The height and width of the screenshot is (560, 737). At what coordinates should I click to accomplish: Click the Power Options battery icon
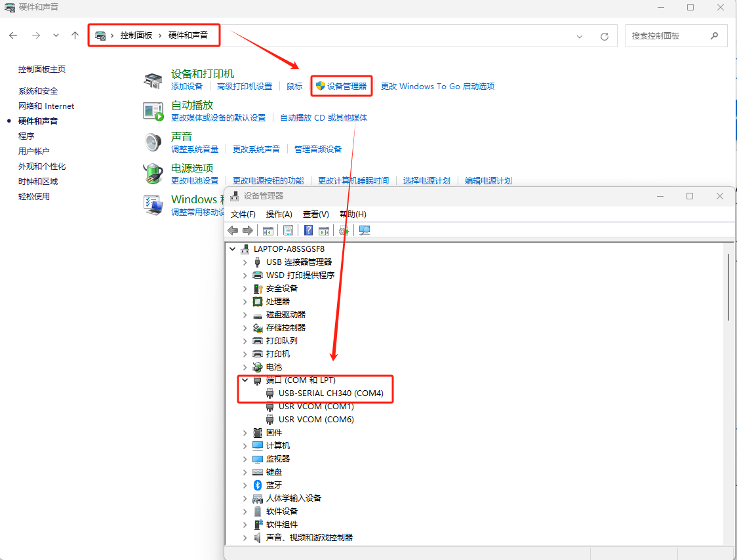[153, 174]
